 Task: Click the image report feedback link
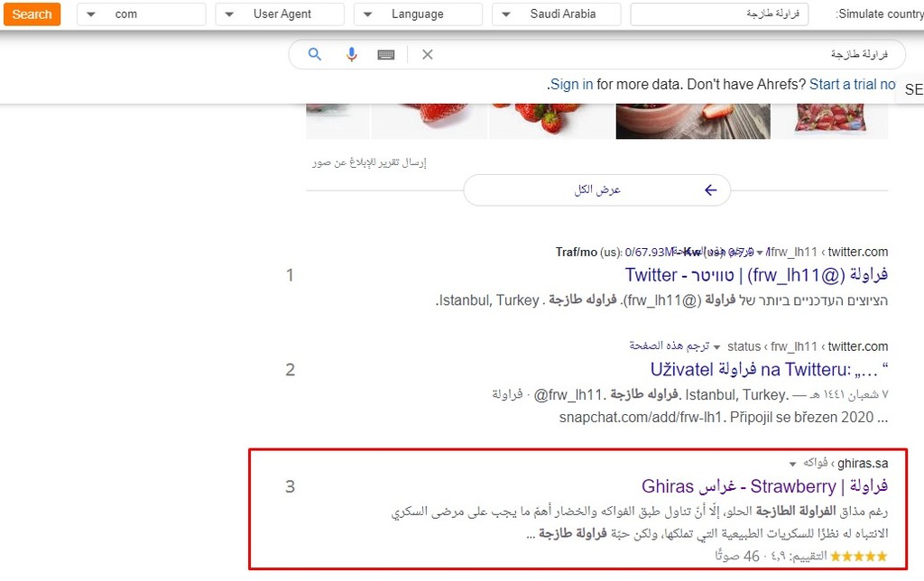click(369, 162)
